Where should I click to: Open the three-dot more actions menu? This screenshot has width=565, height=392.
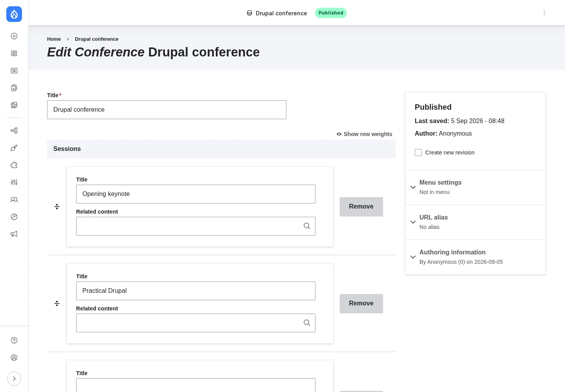coord(544,13)
